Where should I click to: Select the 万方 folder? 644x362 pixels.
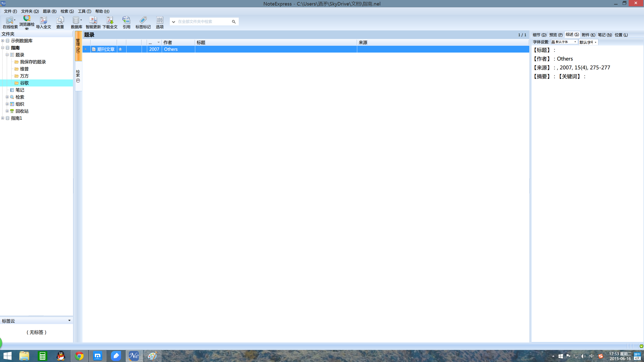click(x=24, y=76)
